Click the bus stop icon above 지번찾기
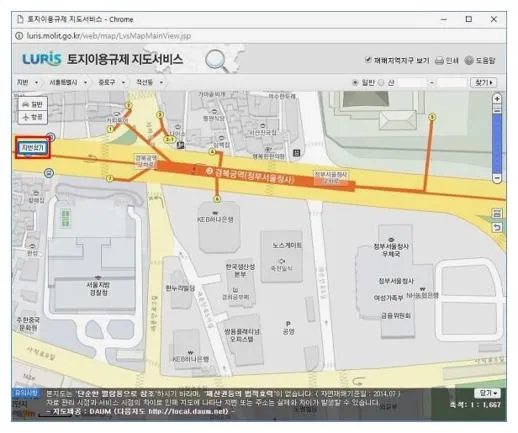Image resolution: width=518 pixels, height=433 pixels. click(51, 136)
